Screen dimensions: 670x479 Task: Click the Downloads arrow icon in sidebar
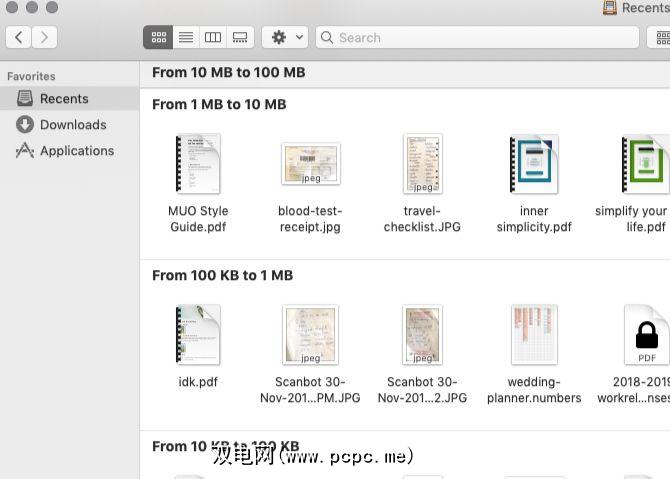(25, 124)
